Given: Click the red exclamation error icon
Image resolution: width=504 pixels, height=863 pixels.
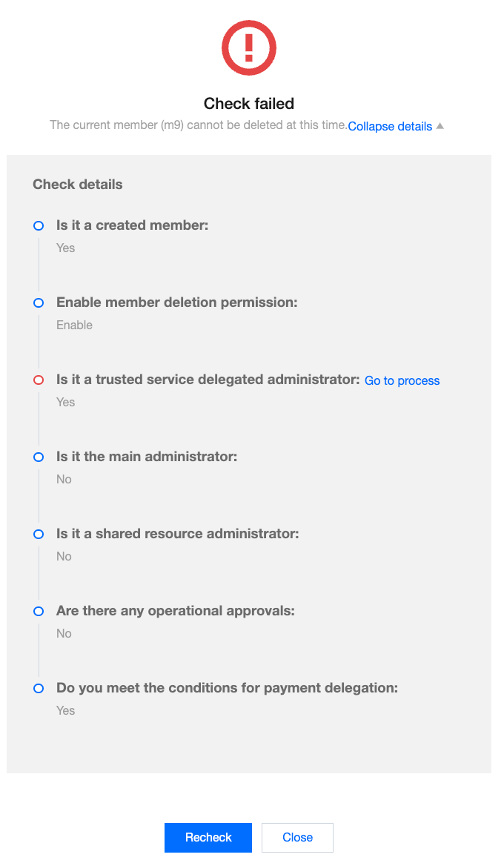Looking at the screenshot, I should (x=249, y=47).
